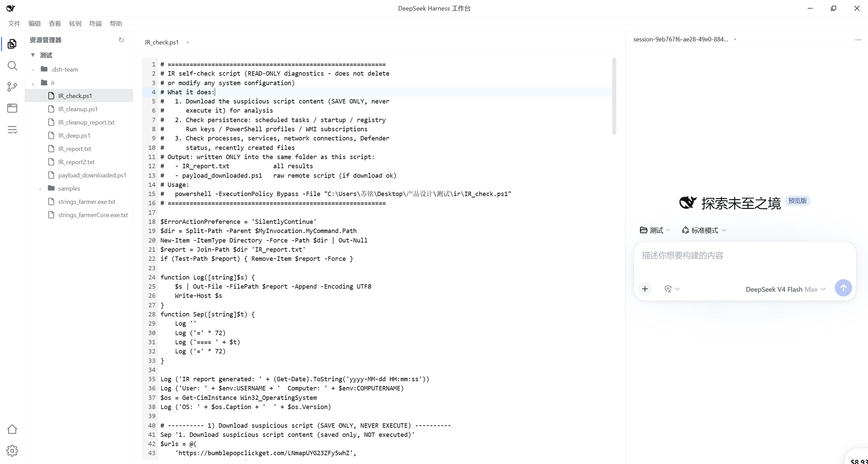Open strings_farmerCore.exe.txt file
The width and height of the screenshot is (868, 464).
coord(79,215)
